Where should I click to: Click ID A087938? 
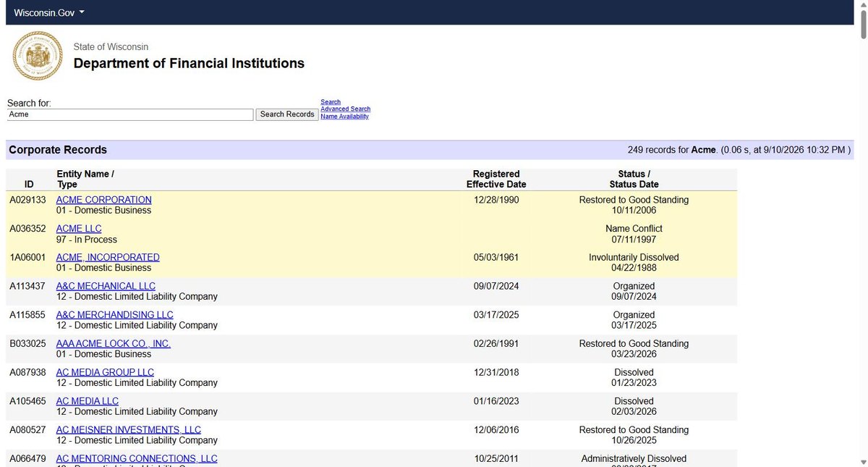coord(27,372)
